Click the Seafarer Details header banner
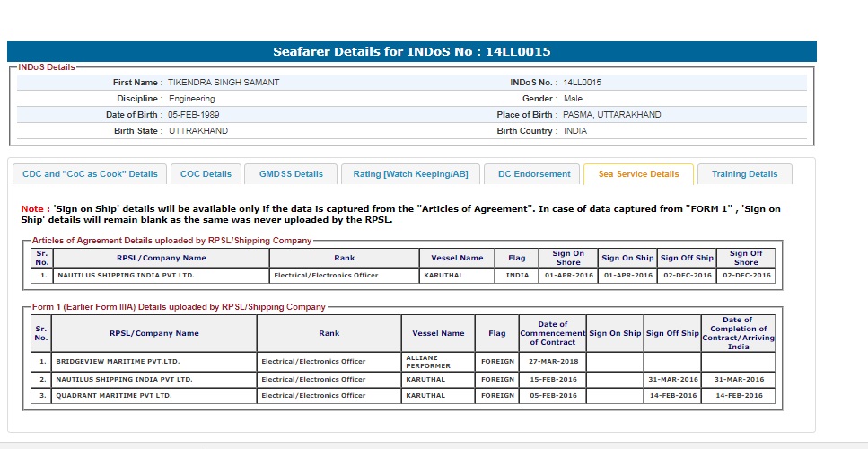This screenshot has width=868, height=449. [412, 52]
